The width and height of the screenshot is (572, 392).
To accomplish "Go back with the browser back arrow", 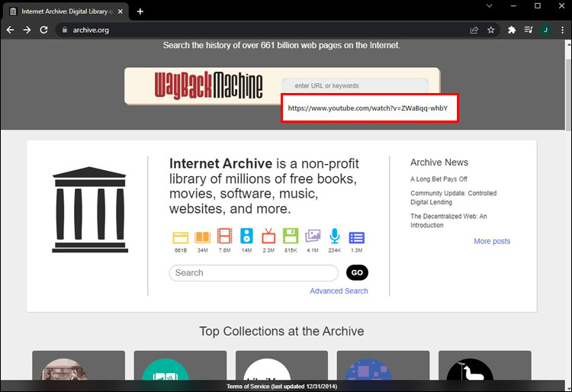I will [x=10, y=30].
